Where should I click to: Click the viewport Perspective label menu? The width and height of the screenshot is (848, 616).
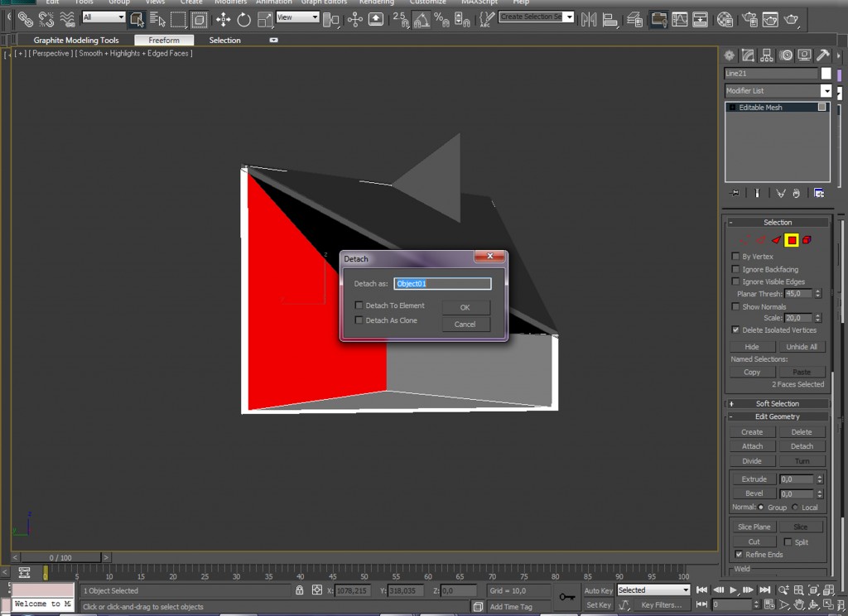(x=51, y=53)
